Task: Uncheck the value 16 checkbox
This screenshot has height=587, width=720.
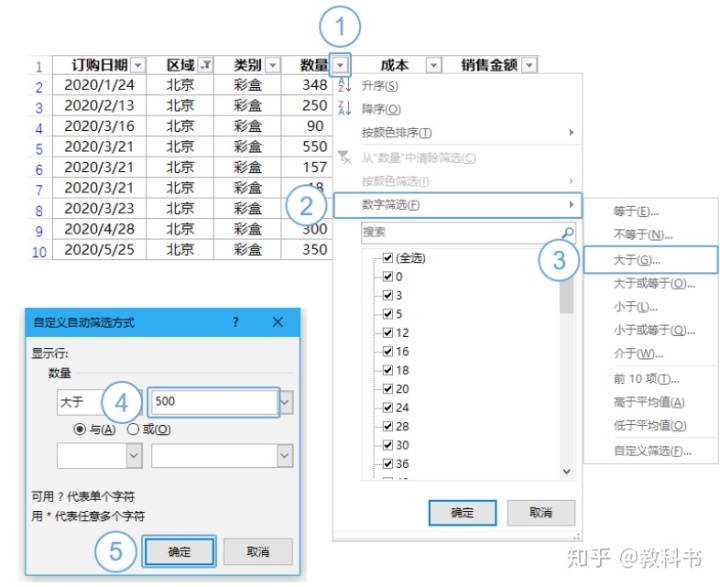Action: (388, 351)
